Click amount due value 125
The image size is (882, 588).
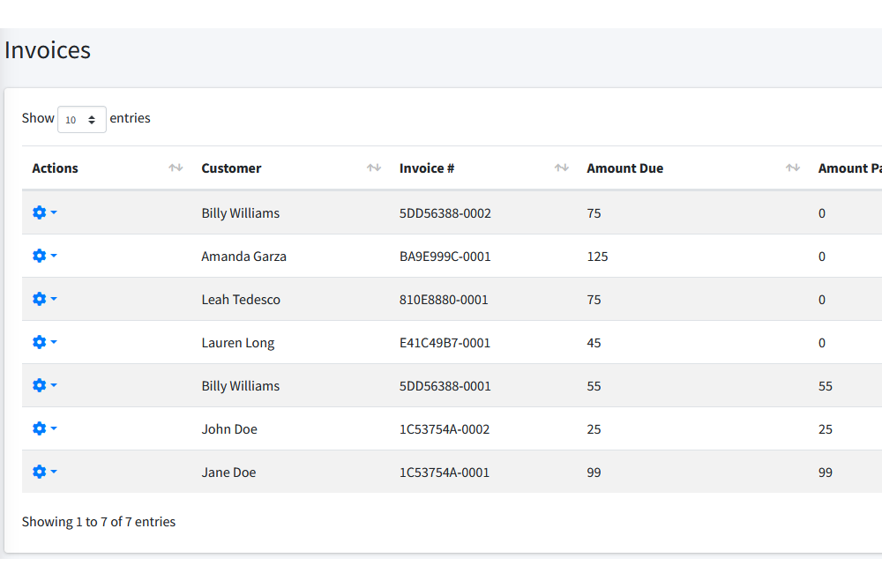coord(597,257)
